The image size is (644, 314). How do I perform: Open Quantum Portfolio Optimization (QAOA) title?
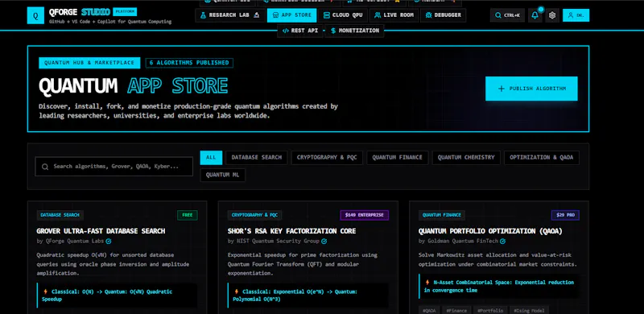490,231
